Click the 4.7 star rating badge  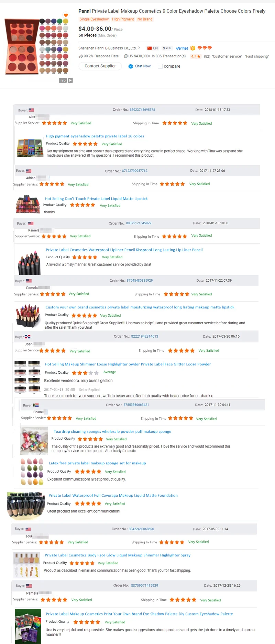pyautogui.click(x=196, y=56)
